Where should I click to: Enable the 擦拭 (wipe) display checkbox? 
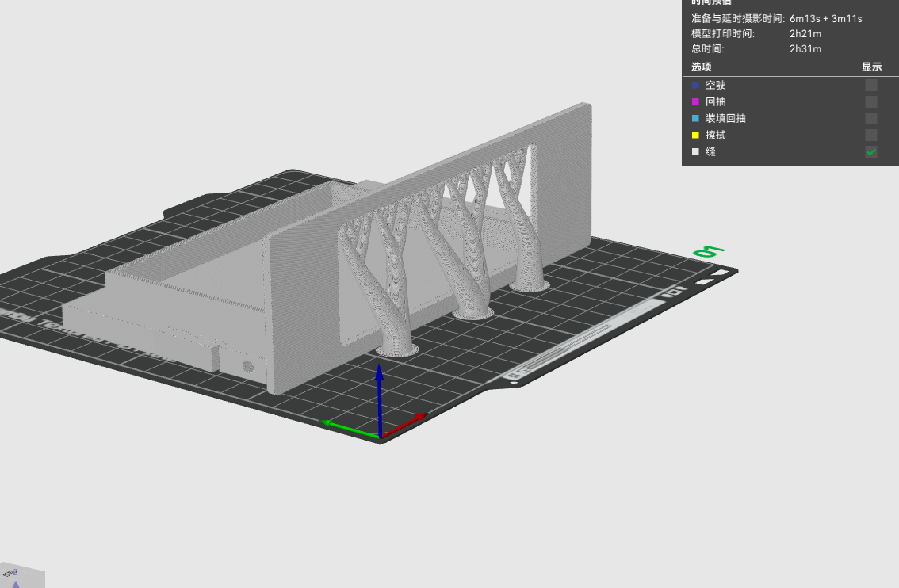tap(871, 136)
